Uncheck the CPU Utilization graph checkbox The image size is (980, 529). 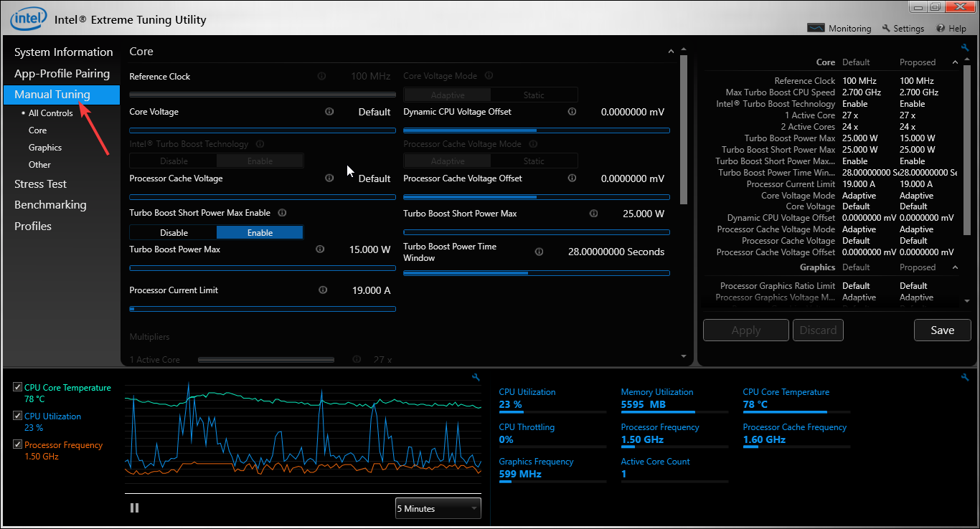coord(17,416)
